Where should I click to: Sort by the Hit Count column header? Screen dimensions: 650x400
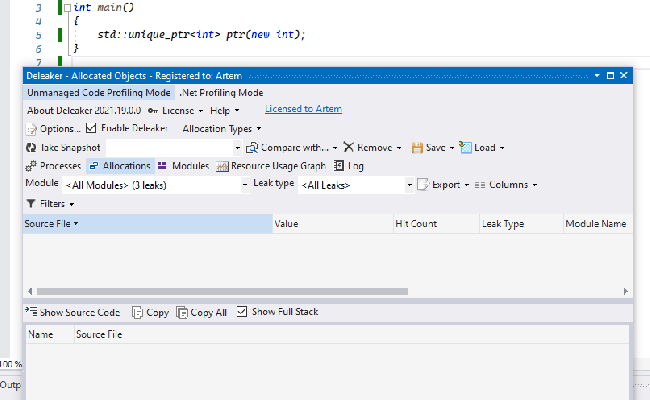[x=437, y=224]
